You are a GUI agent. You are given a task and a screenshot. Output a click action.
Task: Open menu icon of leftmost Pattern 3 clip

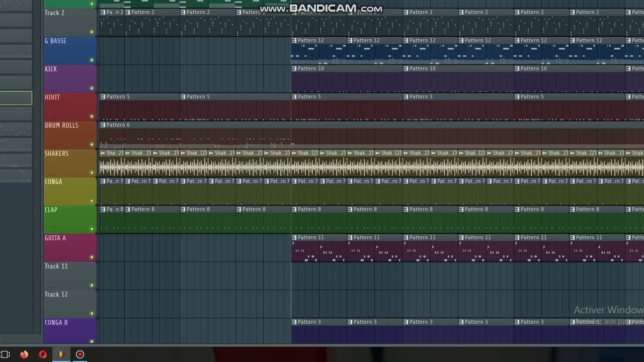pyautogui.click(x=294, y=322)
